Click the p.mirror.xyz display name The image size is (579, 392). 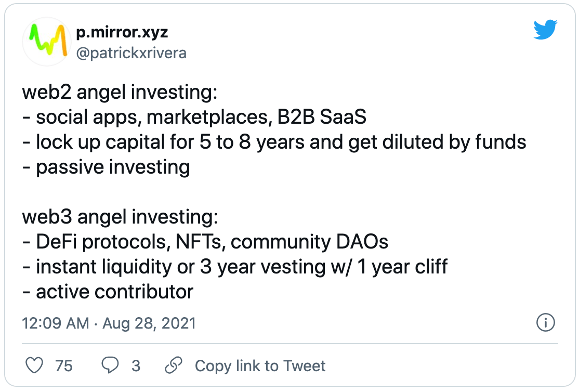122,32
